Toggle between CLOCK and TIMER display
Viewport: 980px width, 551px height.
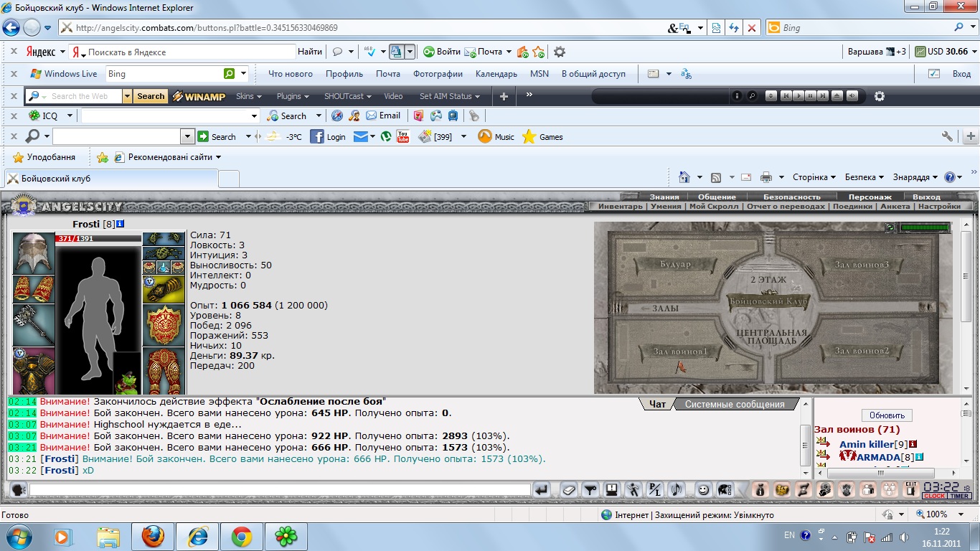point(947,496)
